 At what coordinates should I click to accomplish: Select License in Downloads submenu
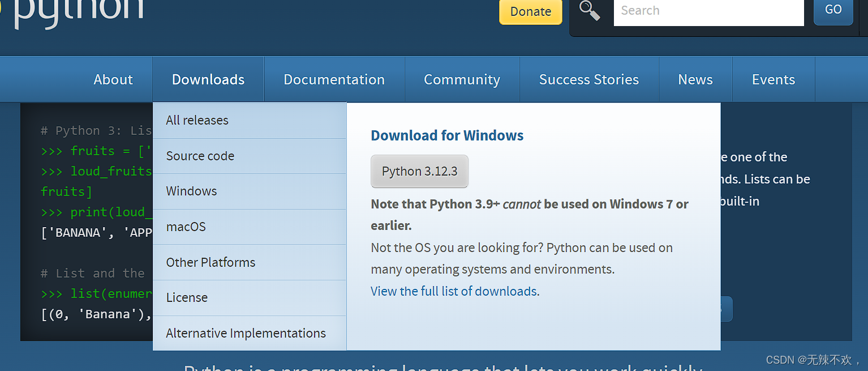250,297
